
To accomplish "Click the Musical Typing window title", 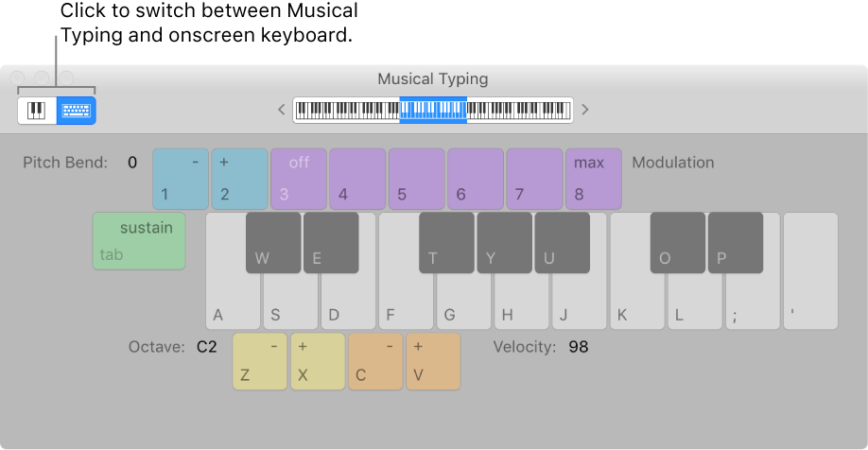I will (433, 79).
